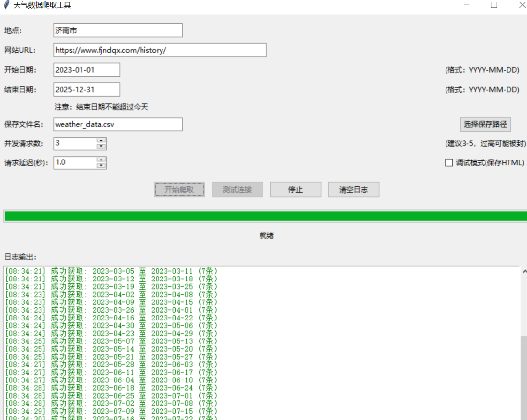Decrease 并发请求数 with down arrow
Image resolution: width=527 pixels, height=420 pixels.
101,146
